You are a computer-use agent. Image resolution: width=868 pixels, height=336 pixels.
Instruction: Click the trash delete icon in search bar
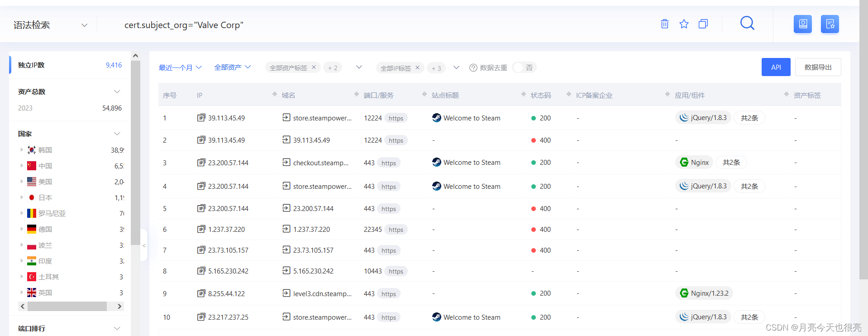[x=664, y=24]
